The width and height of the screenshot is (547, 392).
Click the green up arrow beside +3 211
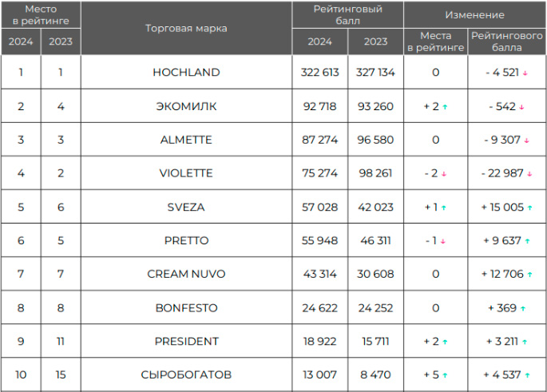[x=525, y=343]
